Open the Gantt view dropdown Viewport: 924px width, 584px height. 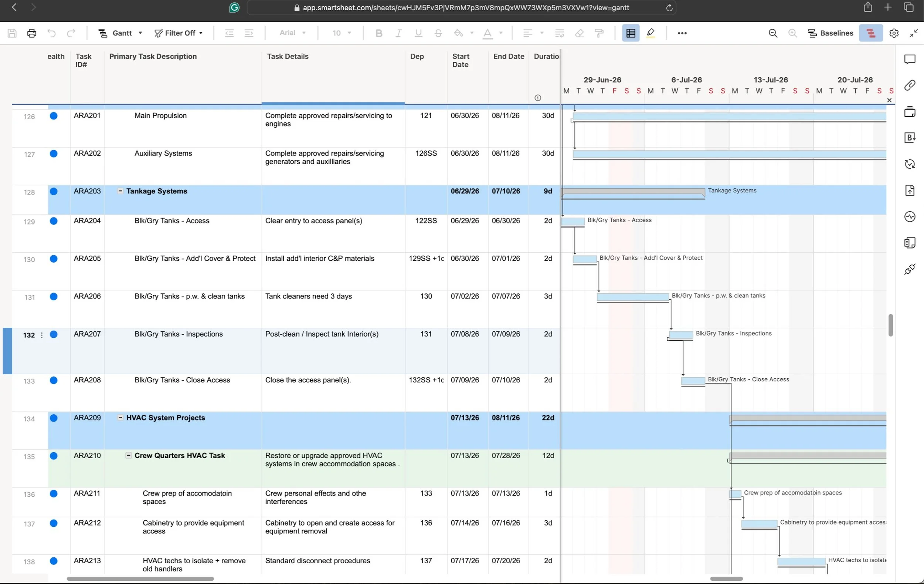point(120,33)
